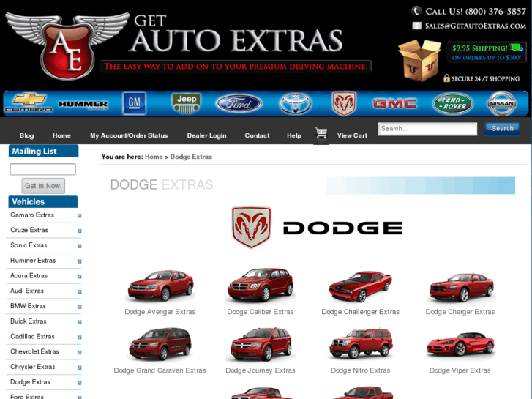Image resolution: width=532 pixels, height=399 pixels.
Task: Click the shopping cart icon
Action: [x=321, y=134]
